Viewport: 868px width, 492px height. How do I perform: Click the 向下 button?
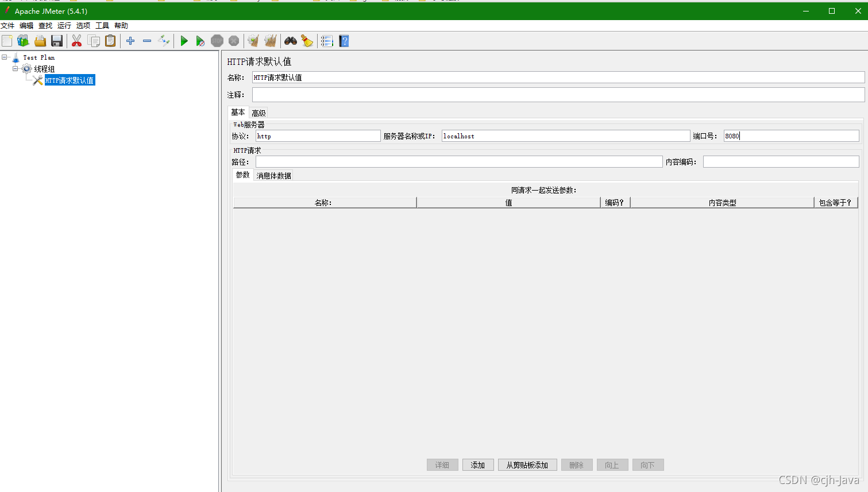[x=648, y=465]
